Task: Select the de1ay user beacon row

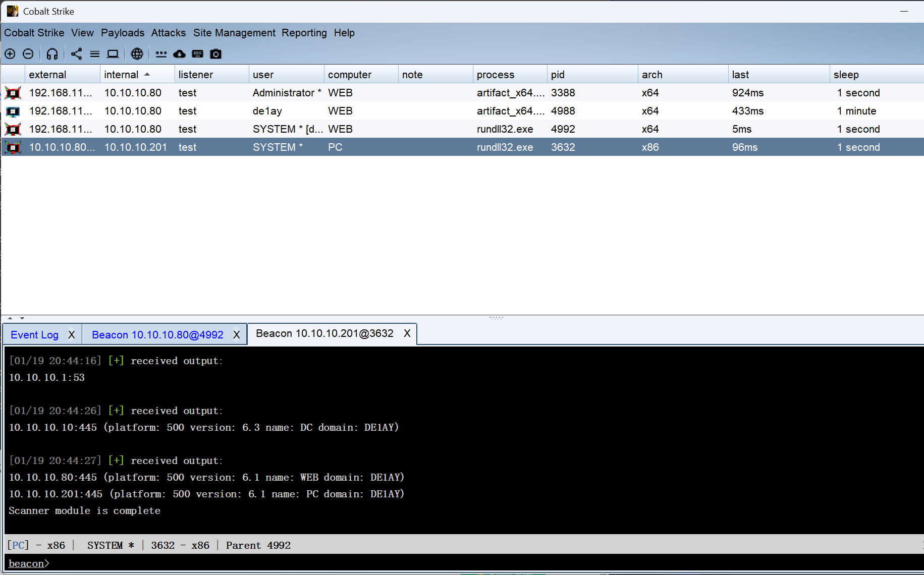Action: 267,111
